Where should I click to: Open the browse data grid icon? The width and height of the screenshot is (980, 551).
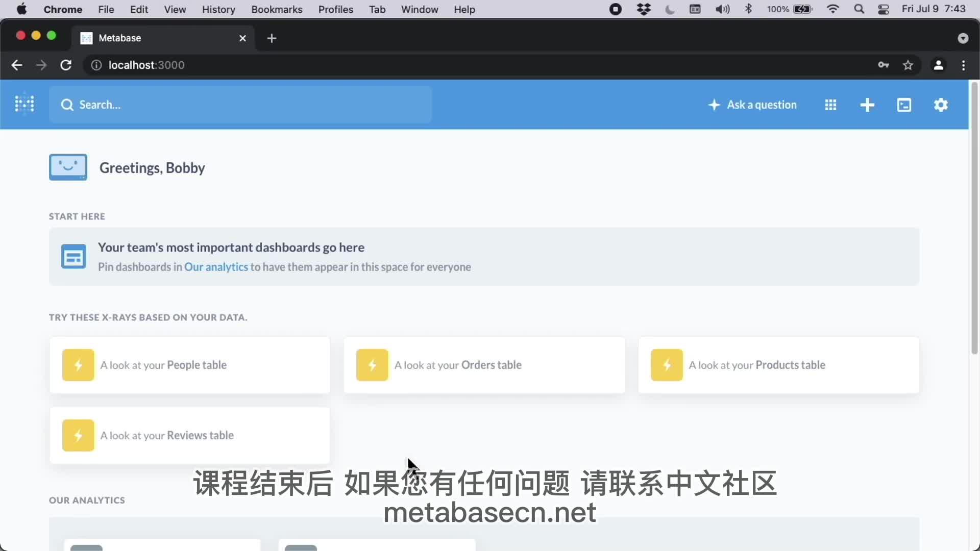point(830,105)
